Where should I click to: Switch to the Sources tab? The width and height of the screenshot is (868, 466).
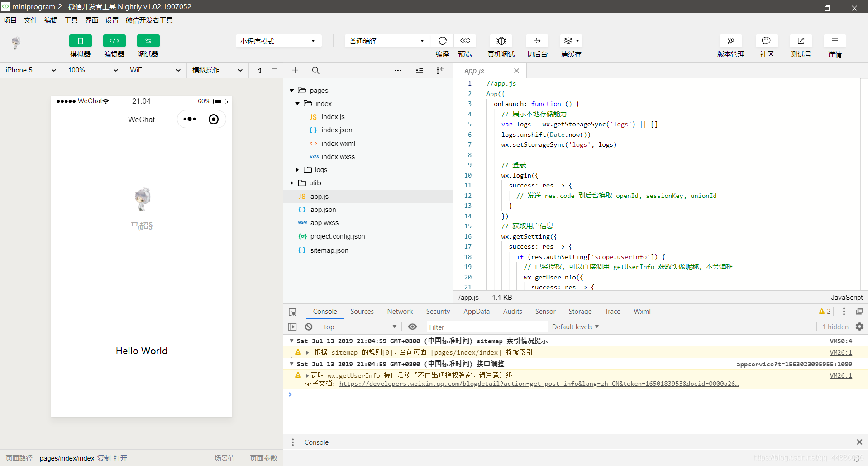[362, 312]
